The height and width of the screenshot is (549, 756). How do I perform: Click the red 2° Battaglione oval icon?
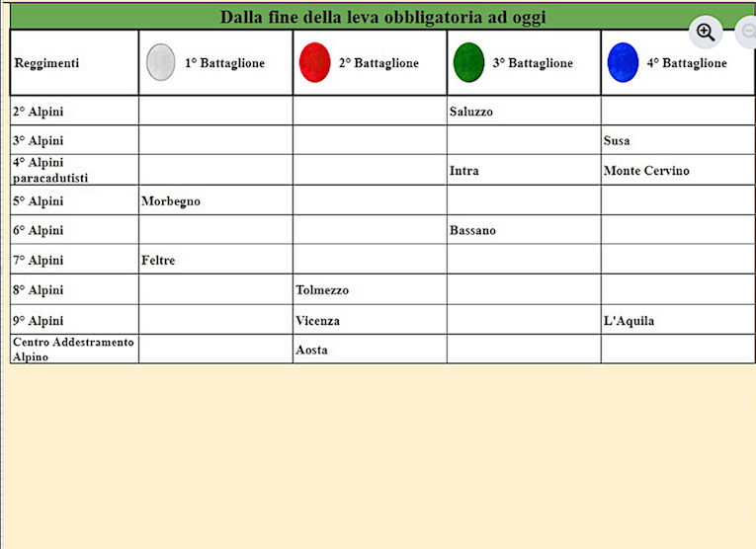[314, 62]
